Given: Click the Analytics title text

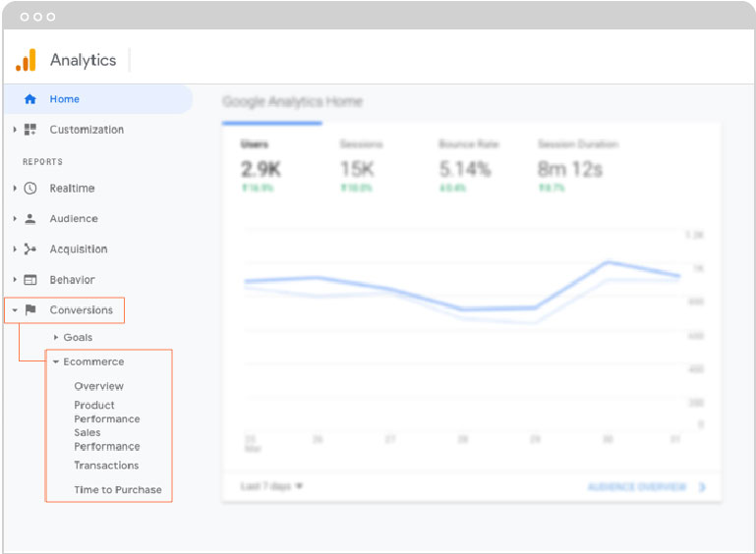Looking at the screenshot, I should 83,60.
